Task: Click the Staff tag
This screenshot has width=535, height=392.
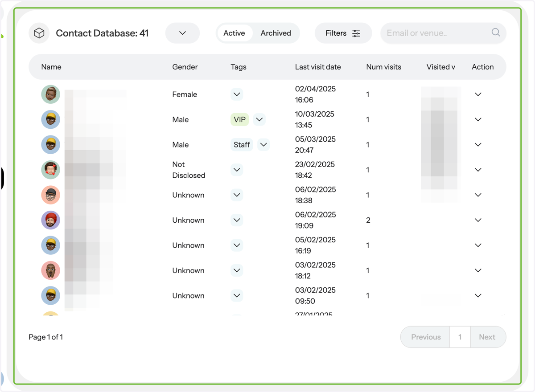Action: pyautogui.click(x=242, y=145)
